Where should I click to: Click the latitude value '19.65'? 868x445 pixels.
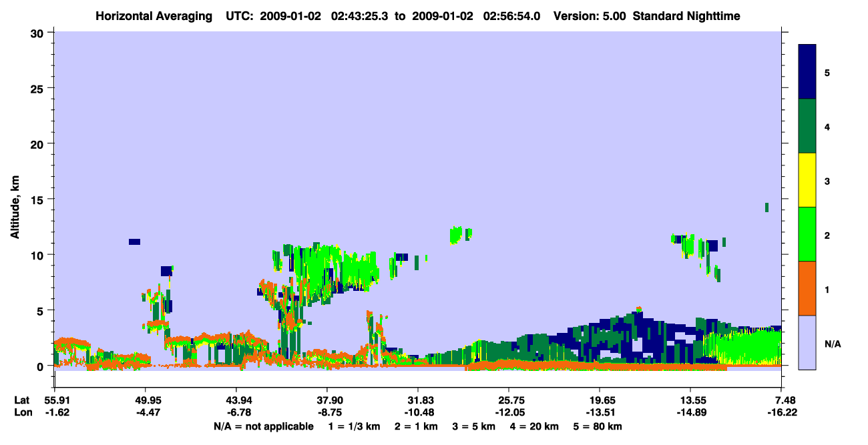600,400
